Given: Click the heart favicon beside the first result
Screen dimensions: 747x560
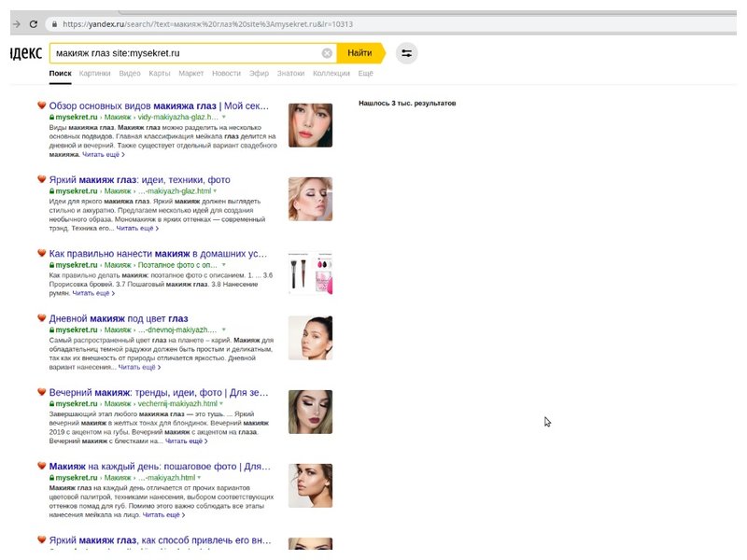Looking at the screenshot, I should (x=42, y=105).
